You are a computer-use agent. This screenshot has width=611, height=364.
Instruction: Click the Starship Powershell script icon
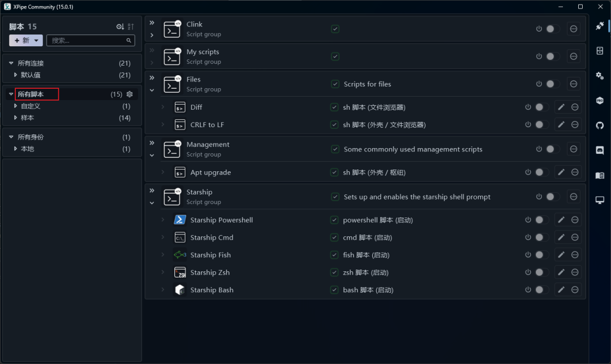point(180,220)
